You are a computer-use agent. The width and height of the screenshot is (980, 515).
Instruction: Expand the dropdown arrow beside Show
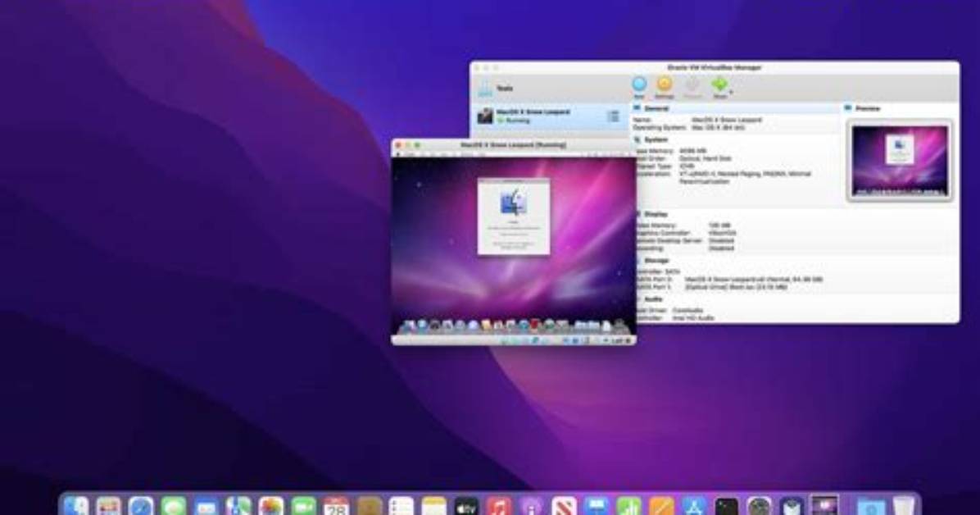tap(731, 92)
